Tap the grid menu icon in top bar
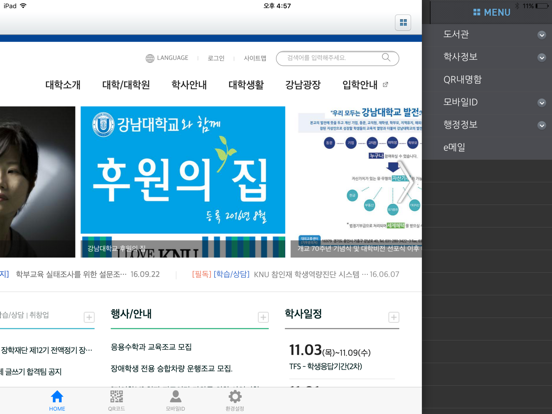The image size is (552, 414). (x=403, y=23)
